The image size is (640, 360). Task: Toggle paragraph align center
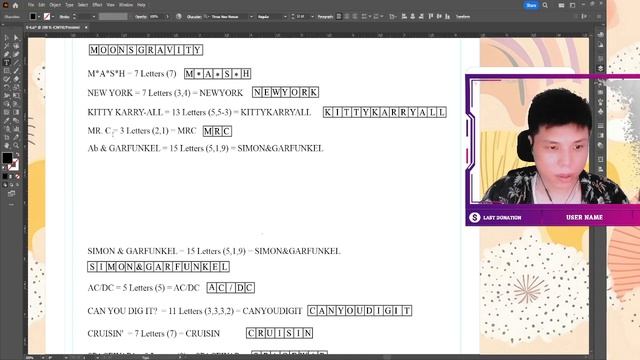tap(347, 17)
